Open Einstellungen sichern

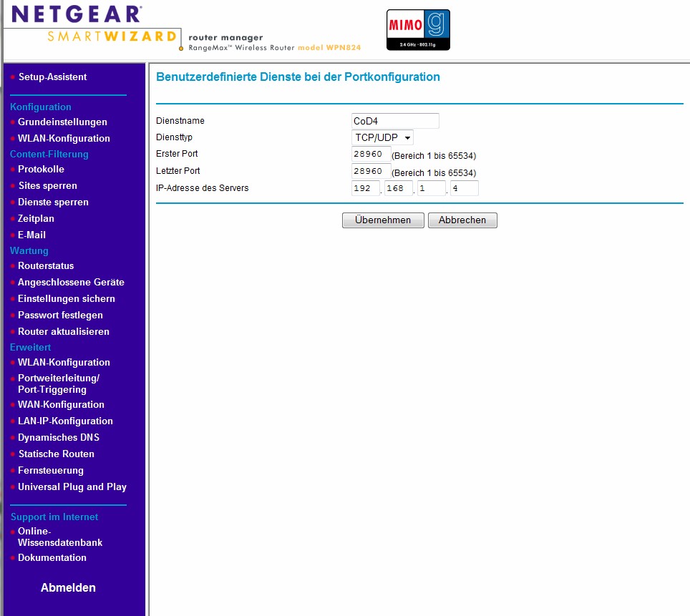[x=66, y=299]
